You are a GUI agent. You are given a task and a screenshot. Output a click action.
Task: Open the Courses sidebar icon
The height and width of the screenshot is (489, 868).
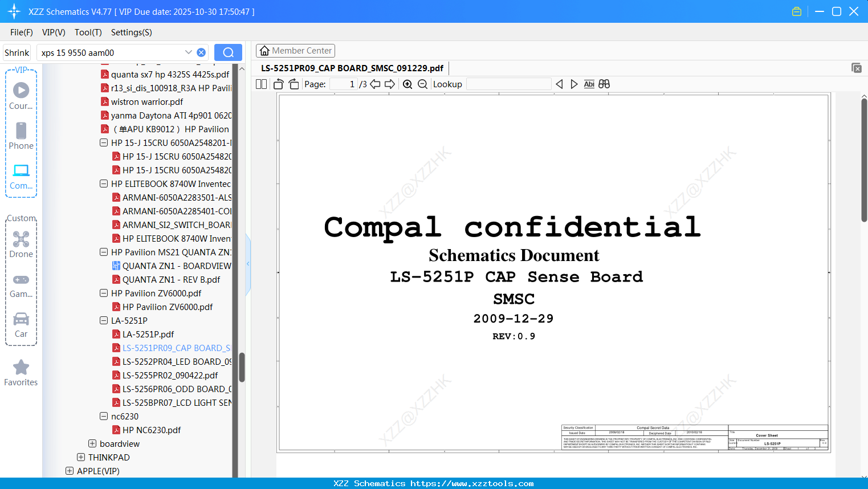pos(21,96)
